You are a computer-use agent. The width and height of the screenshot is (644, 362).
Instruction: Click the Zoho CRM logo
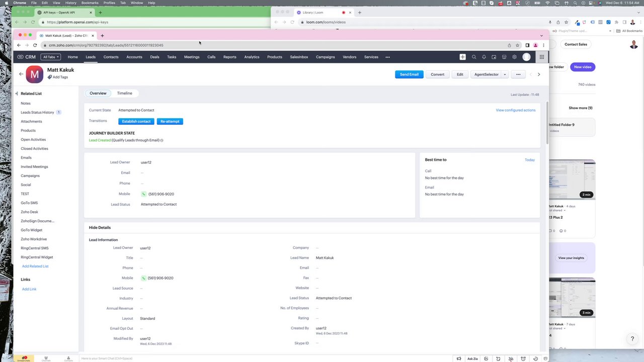(26, 57)
